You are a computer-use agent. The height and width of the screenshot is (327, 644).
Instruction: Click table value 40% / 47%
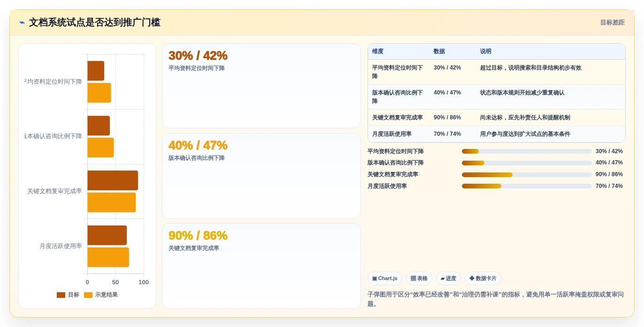coord(447,93)
